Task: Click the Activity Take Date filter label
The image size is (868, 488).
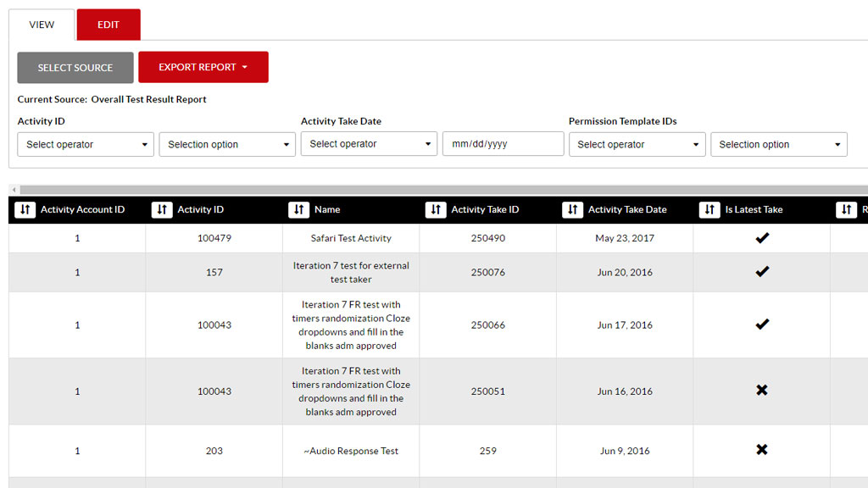Action: point(341,121)
